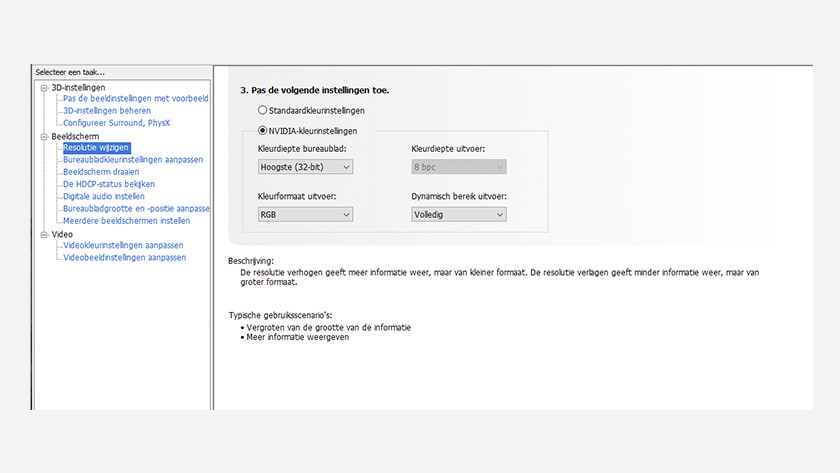Go to Meerdere beeldschermen instellen
Viewport: 840px width, 473px height.
126,221
